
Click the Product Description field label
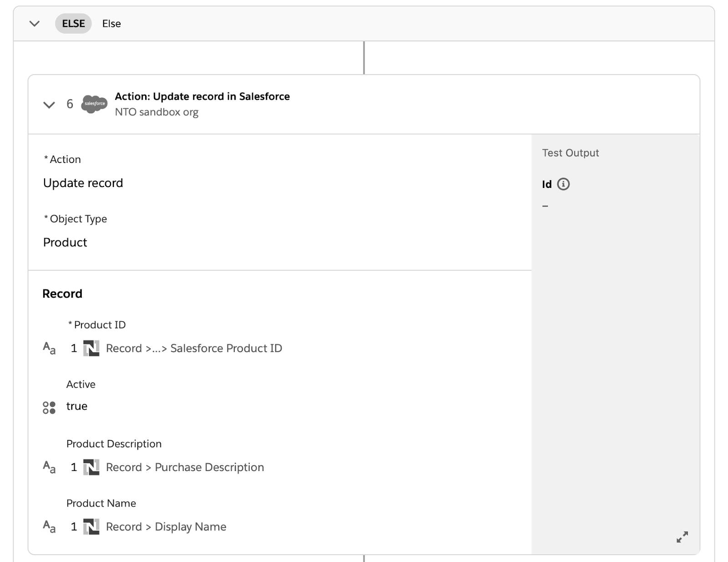pyautogui.click(x=114, y=444)
